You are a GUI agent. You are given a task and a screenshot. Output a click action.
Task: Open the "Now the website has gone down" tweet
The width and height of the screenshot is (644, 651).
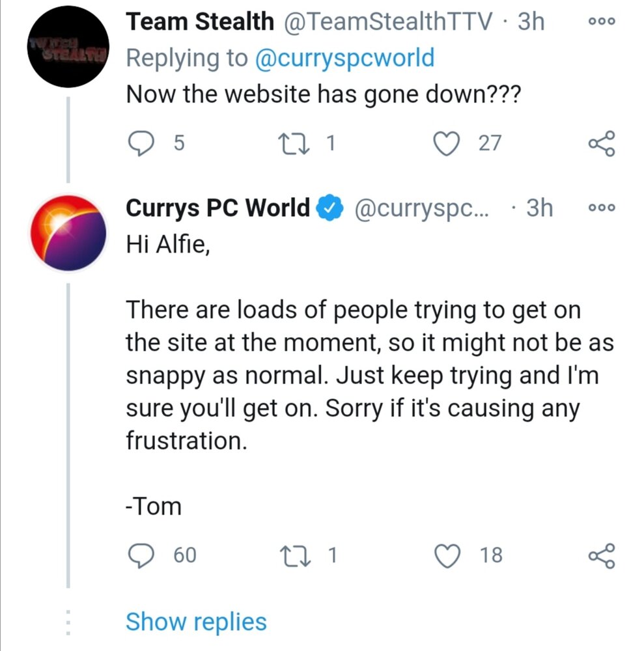coord(323,94)
